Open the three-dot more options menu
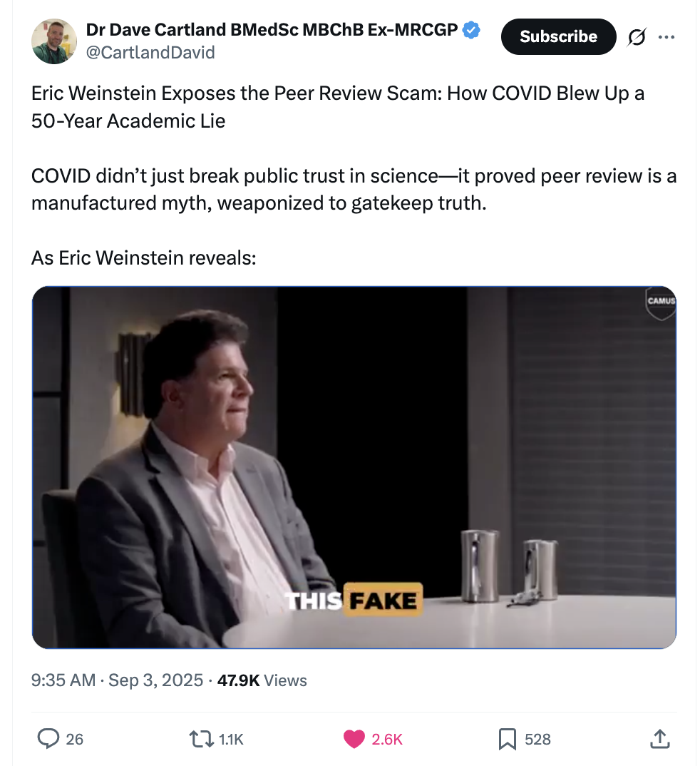Screen dimensions: 700x766 (666, 37)
